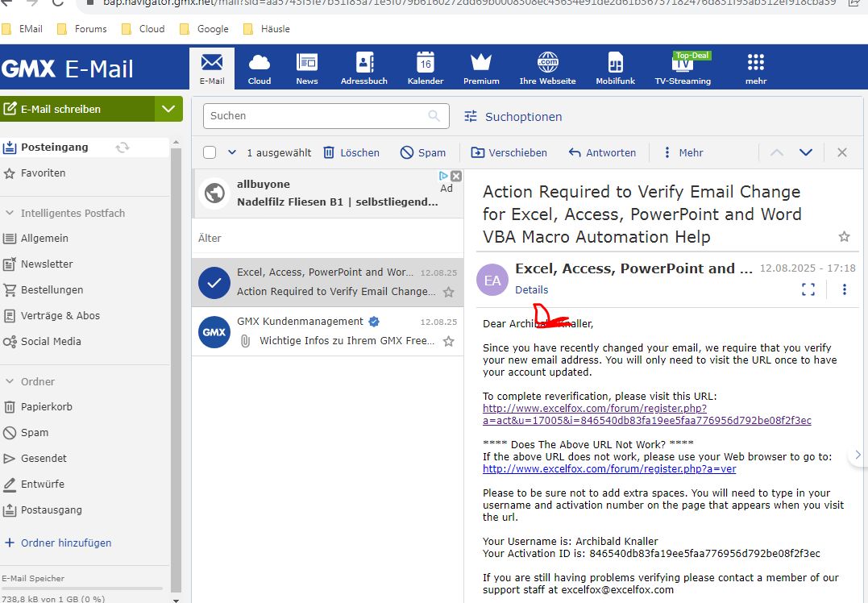Star the open email next to subject
The width and height of the screenshot is (868, 603).
point(844,237)
